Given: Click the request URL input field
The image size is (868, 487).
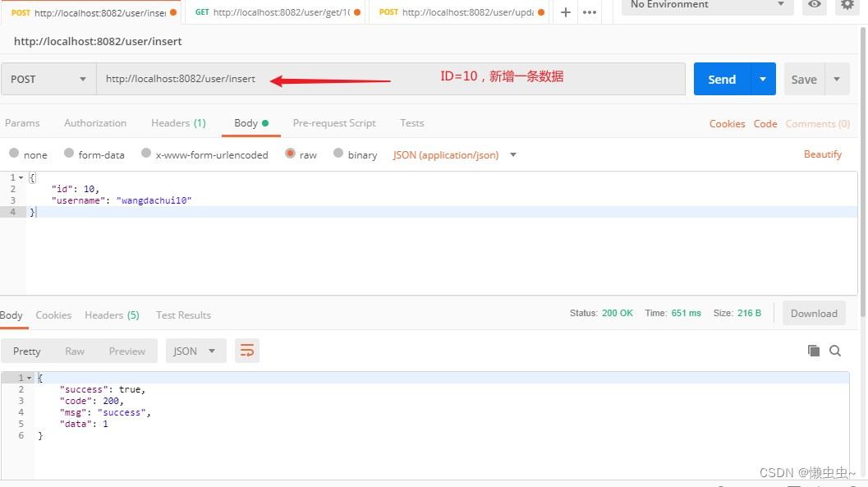Looking at the screenshot, I should 391,79.
